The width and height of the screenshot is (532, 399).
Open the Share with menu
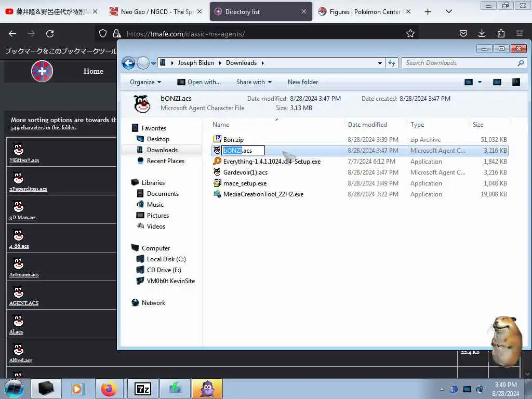254,82
